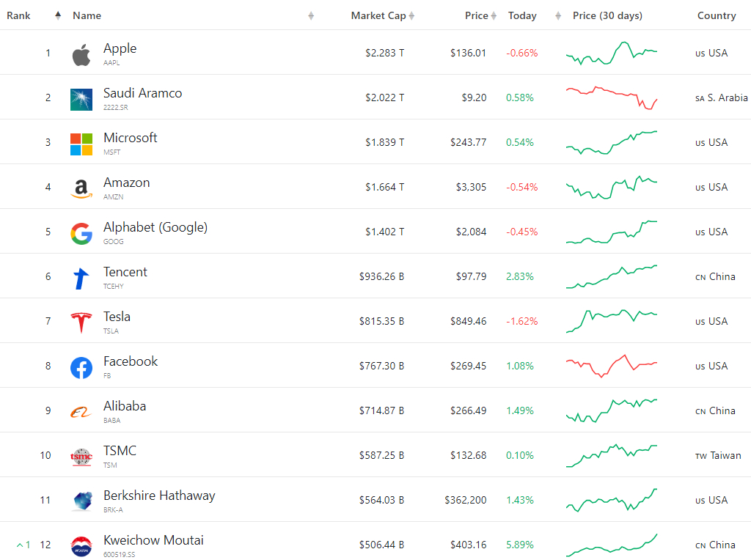The width and height of the screenshot is (751, 560).
Task: Click the Facebook logo icon
Action: tap(81, 367)
